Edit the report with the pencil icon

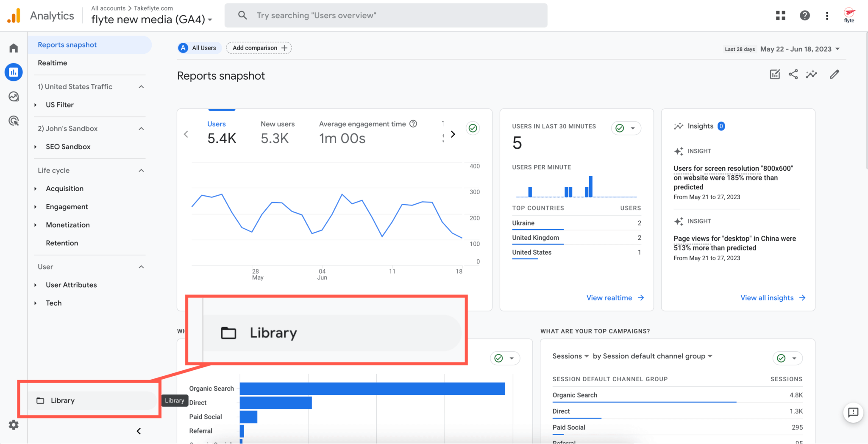click(834, 74)
